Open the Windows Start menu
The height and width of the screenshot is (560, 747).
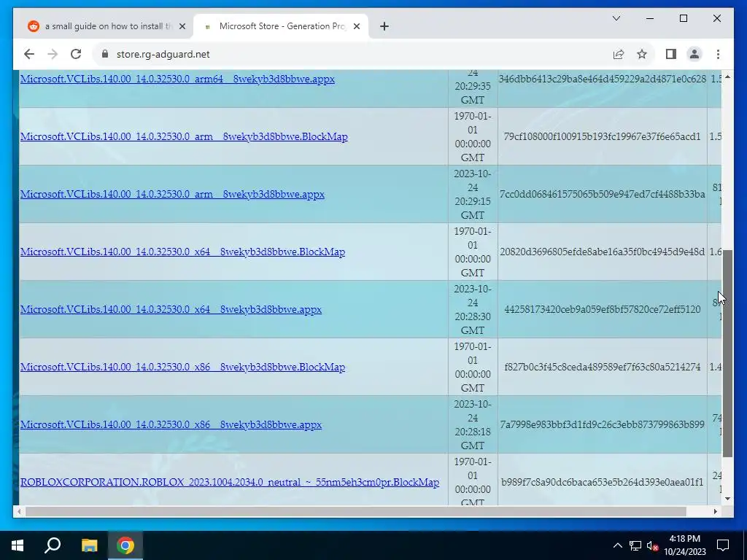(x=18, y=545)
